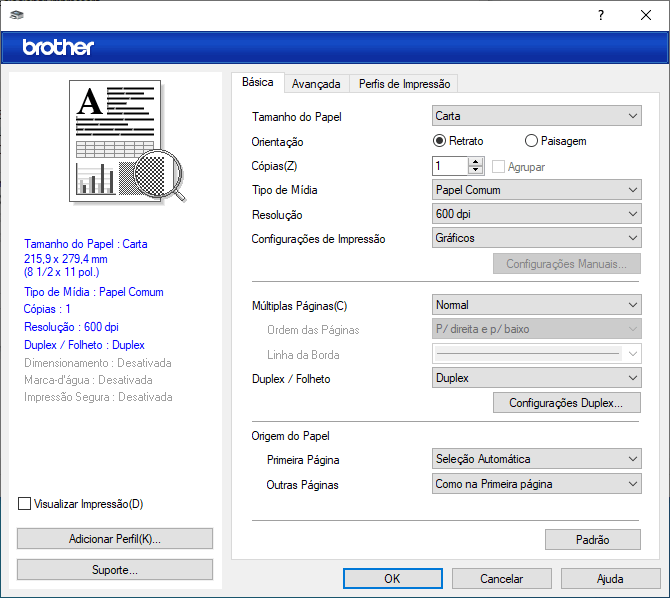This screenshot has width=670, height=598.
Task: Close the printing preferences dialog
Action: pyautogui.click(x=646, y=15)
